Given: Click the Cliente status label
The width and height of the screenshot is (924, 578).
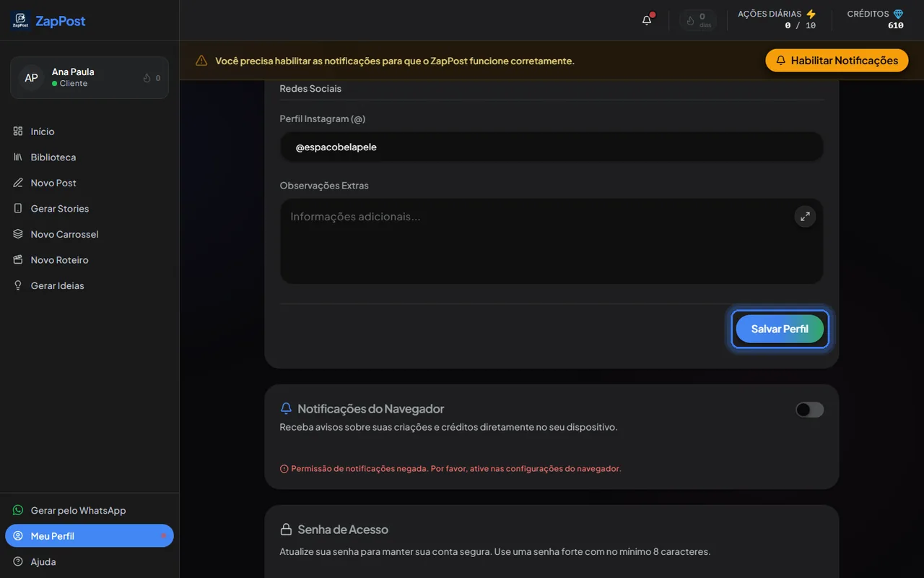Looking at the screenshot, I should click(x=74, y=84).
